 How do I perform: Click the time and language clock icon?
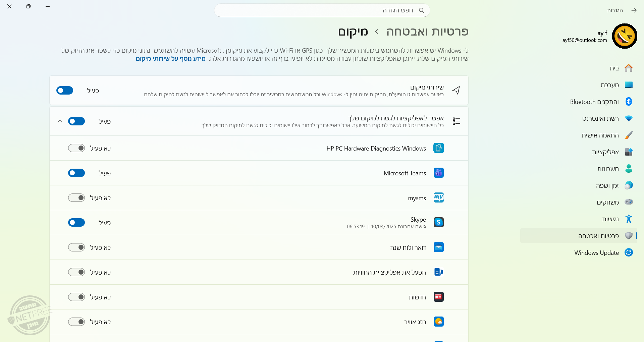tap(628, 185)
